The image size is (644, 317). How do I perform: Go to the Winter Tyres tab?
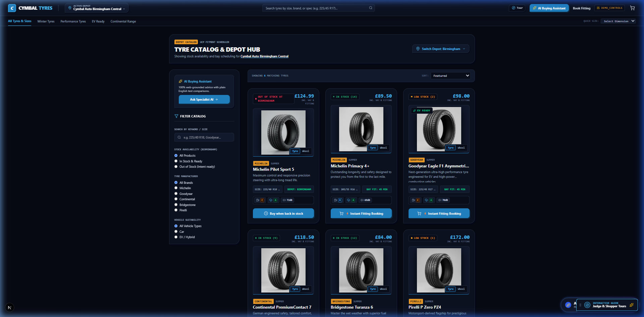point(46,21)
